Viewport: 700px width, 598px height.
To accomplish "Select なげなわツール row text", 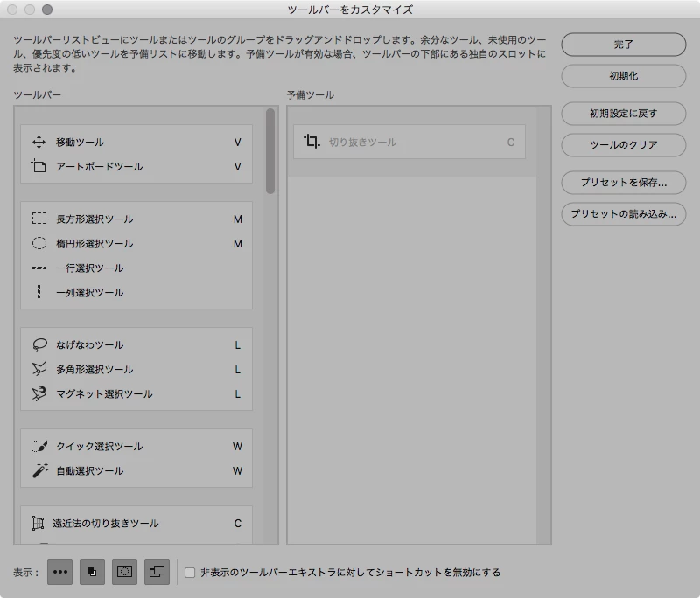I will click(89, 345).
